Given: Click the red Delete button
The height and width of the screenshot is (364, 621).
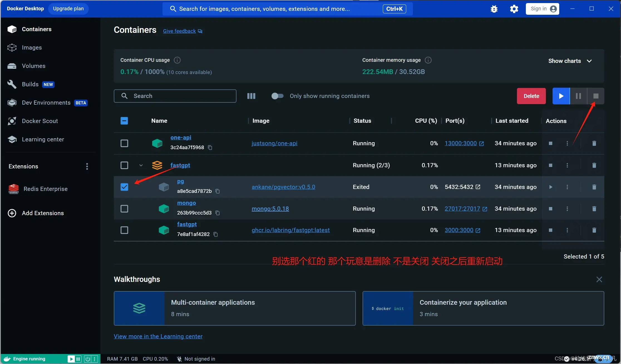Looking at the screenshot, I should tap(531, 96).
